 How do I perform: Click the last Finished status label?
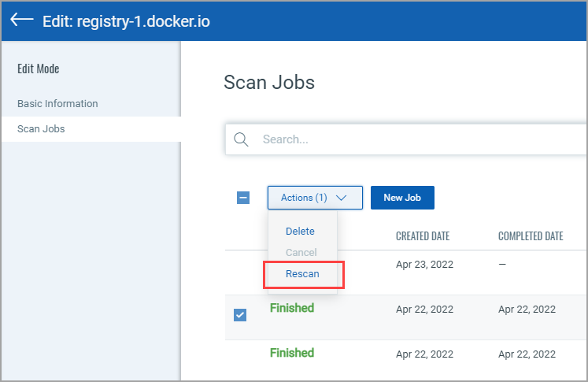click(292, 353)
